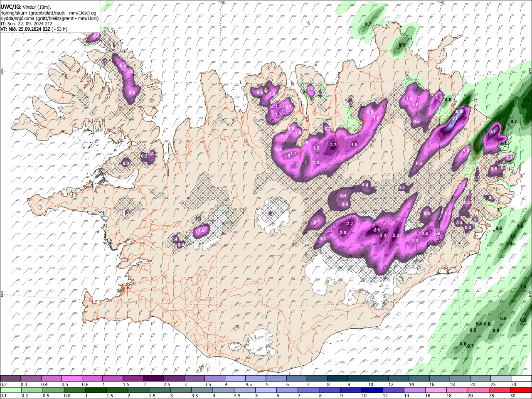Click the '30' tick label in top legend row
This screenshot has width=532, height=399.
[x=514, y=384]
